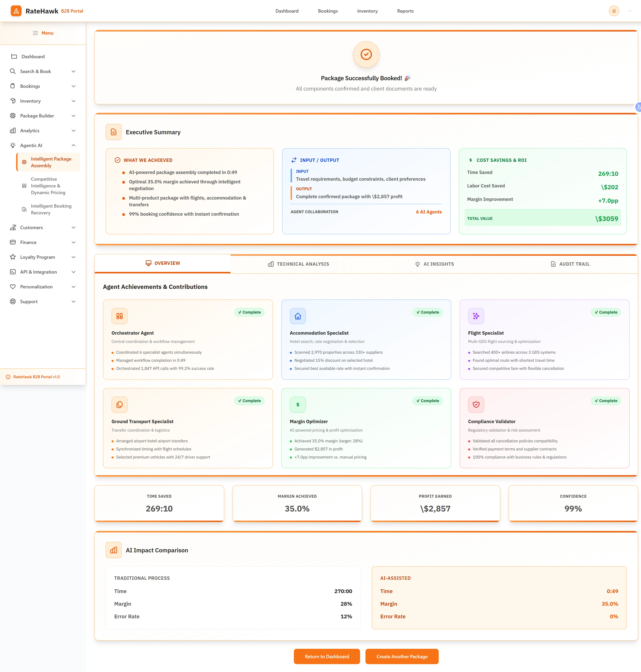Select the Orchestrator Agent grid icon

(x=119, y=316)
